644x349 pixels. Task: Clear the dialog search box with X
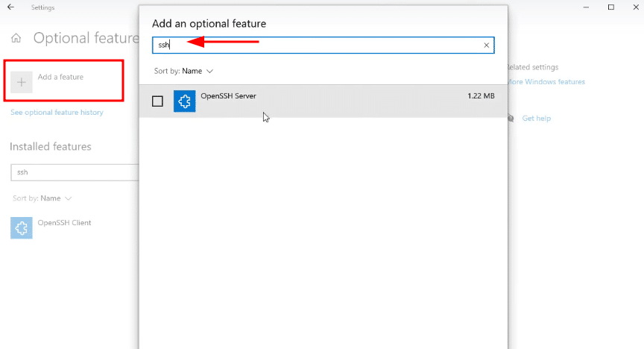[x=487, y=45]
